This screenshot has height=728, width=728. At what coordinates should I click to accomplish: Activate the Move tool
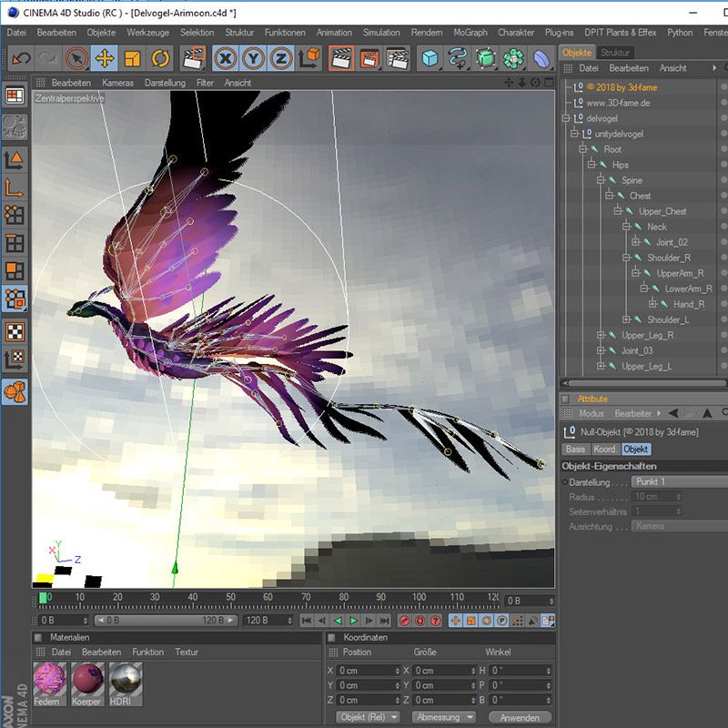105,59
